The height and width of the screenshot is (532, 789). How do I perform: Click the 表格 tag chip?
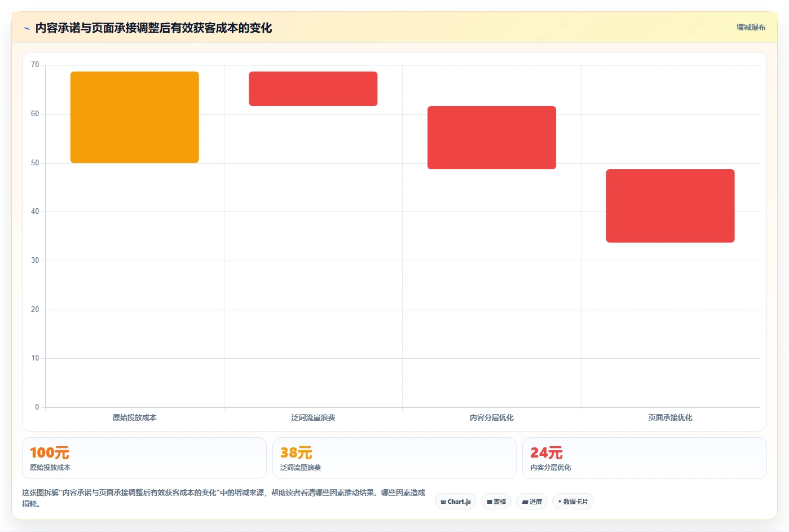pos(496,502)
